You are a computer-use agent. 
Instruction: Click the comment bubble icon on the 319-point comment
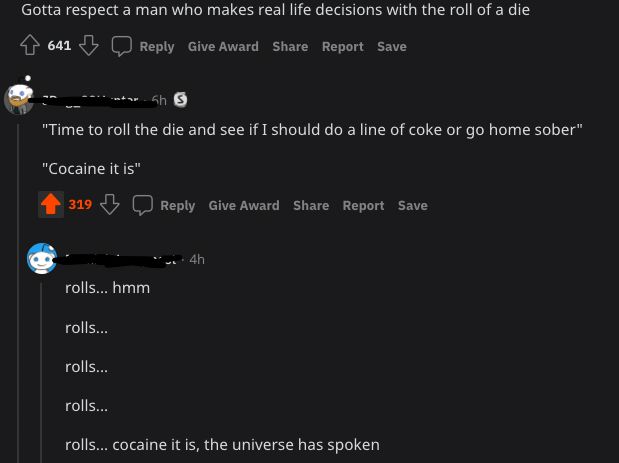(143, 205)
